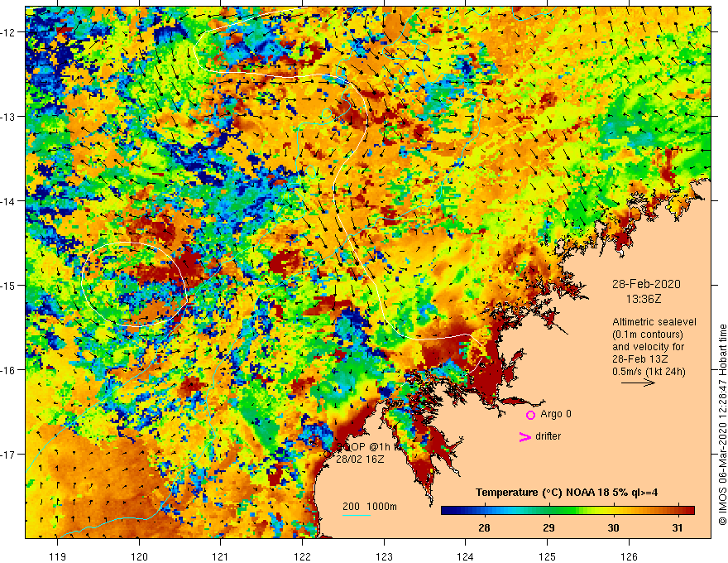
Task: Click the Temperature (°C) NOAA 18 title
Action: coord(567,493)
